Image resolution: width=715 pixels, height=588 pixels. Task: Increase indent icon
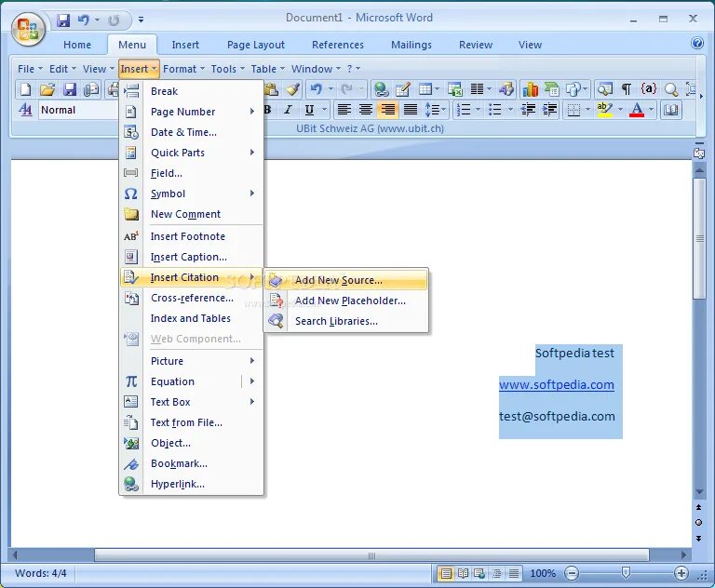click(550, 110)
